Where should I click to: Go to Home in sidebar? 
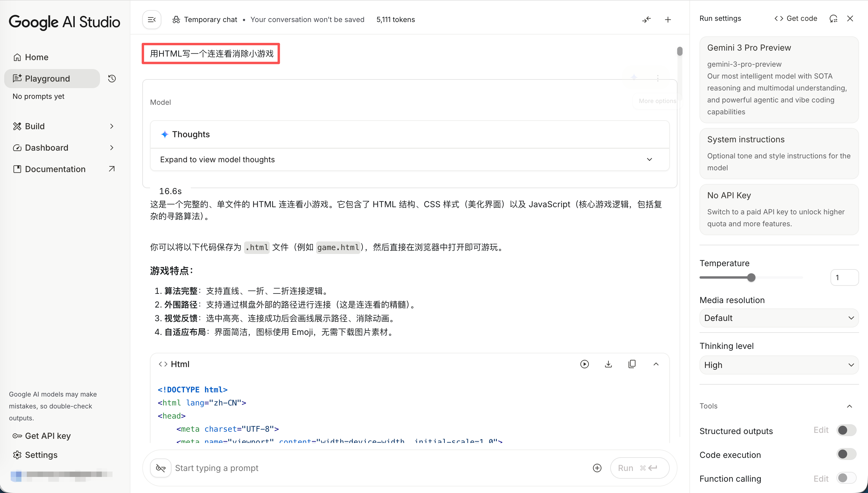point(36,57)
